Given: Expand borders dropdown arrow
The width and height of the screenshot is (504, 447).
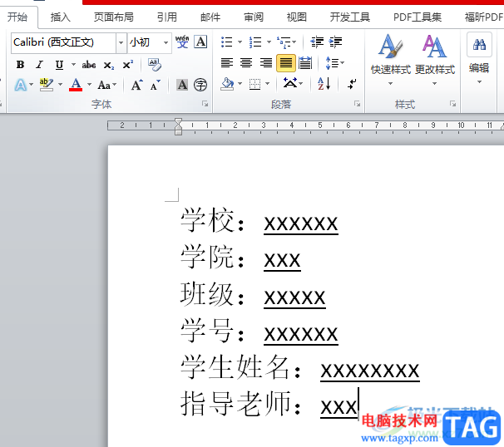Looking at the screenshot, I should pyautogui.click(x=268, y=84).
